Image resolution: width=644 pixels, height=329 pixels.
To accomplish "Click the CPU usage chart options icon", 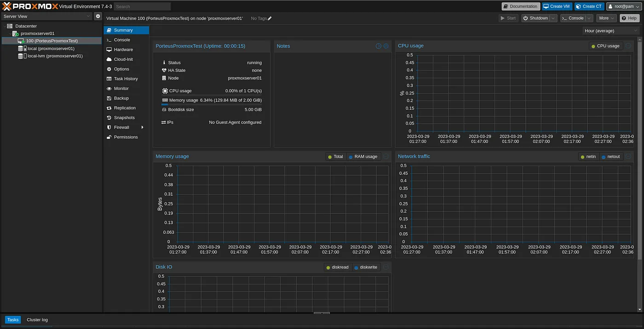I will 628,46.
